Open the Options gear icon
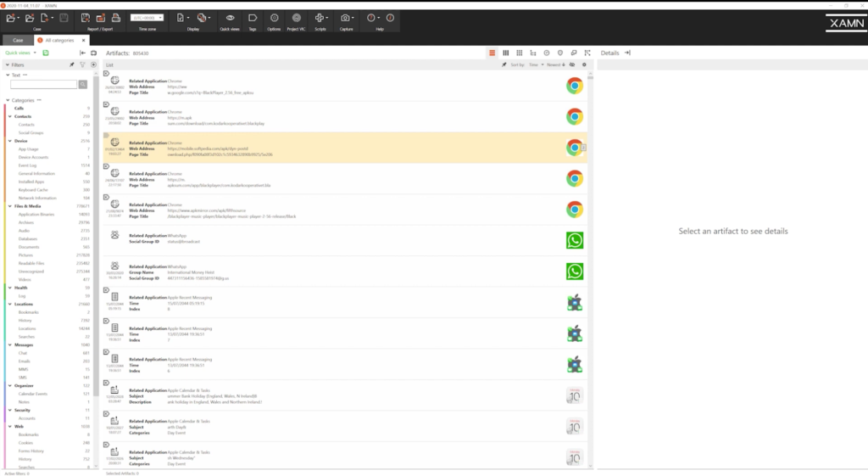868x476 pixels. click(x=274, y=18)
